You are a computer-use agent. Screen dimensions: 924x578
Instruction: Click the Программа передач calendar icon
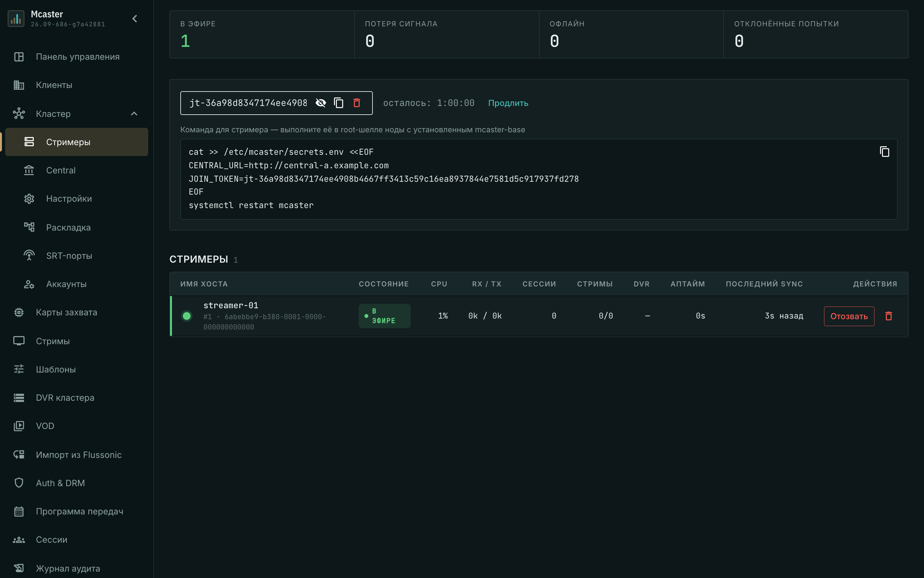(x=19, y=511)
